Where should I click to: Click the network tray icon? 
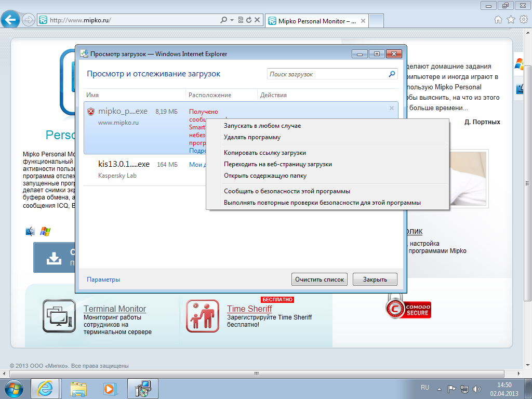coord(464,389)
